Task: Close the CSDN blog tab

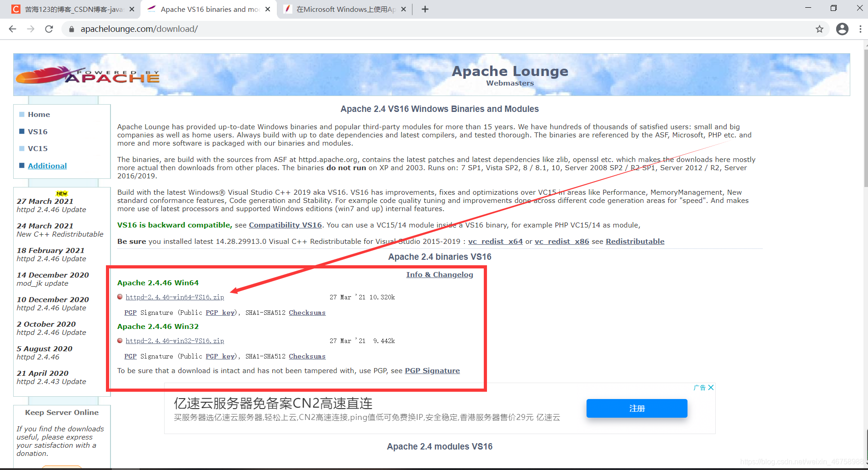Action: coord(132,9)
